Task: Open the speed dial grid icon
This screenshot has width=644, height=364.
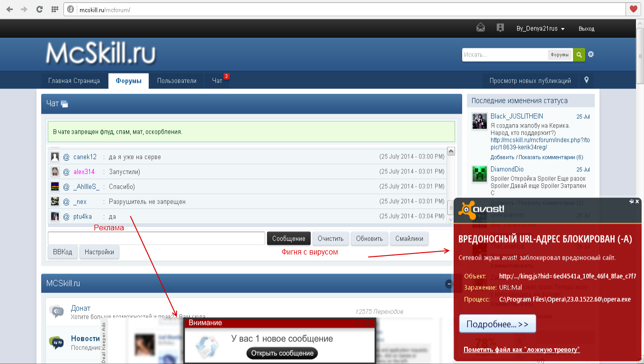Action: 54,9
